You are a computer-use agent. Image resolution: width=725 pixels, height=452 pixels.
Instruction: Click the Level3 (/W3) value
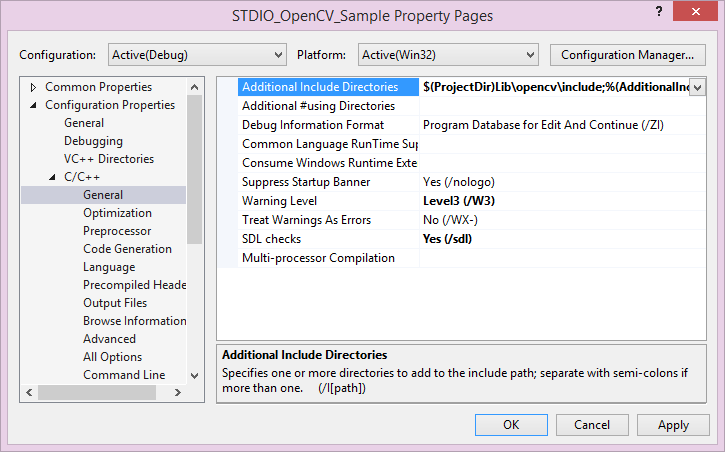(459, 201)
